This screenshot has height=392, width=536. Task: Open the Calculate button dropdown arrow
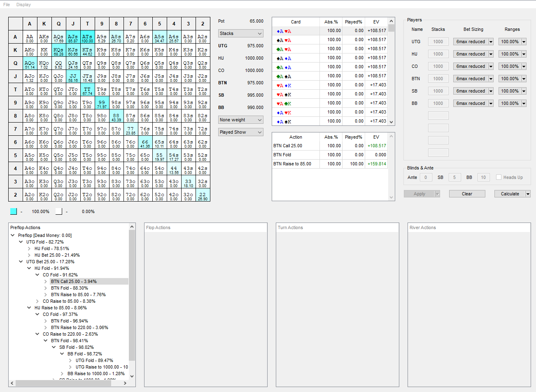[528, 194]
